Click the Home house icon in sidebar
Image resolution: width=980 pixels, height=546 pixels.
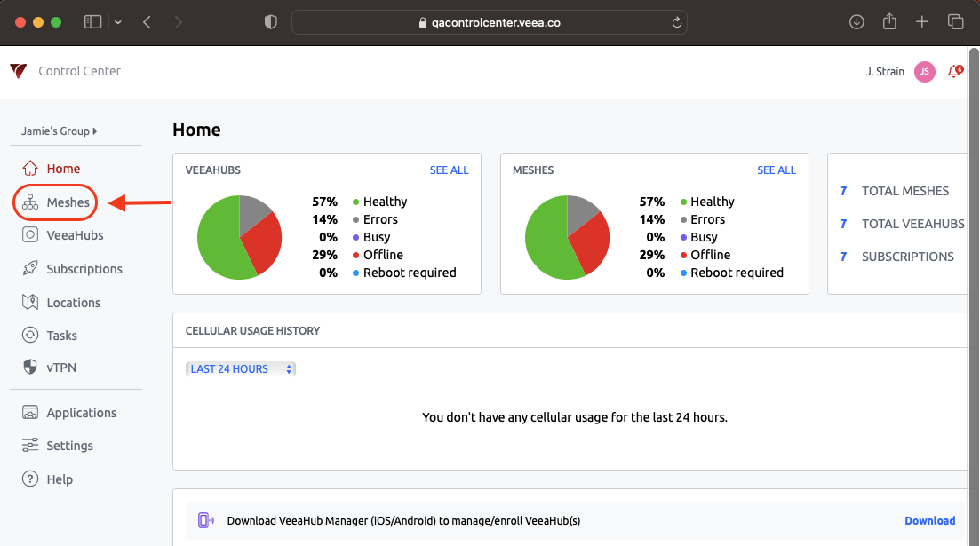pos(30,169)
